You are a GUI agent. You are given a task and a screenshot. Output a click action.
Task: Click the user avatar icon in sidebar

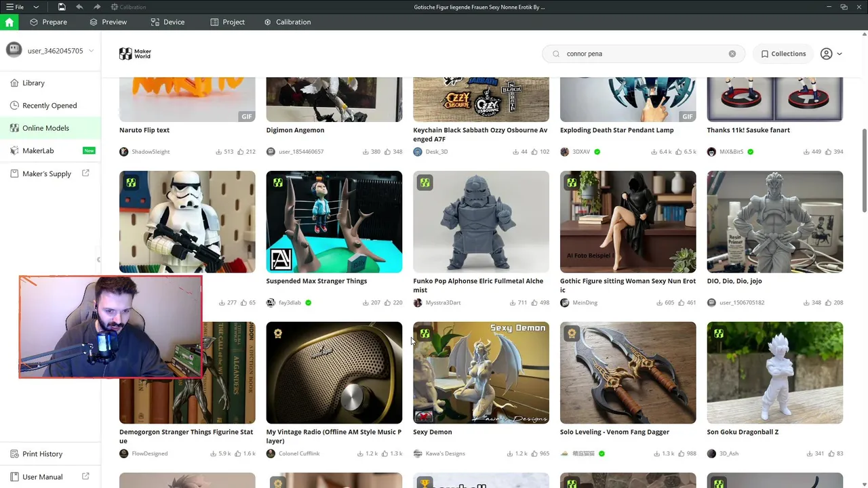[14, 50]
